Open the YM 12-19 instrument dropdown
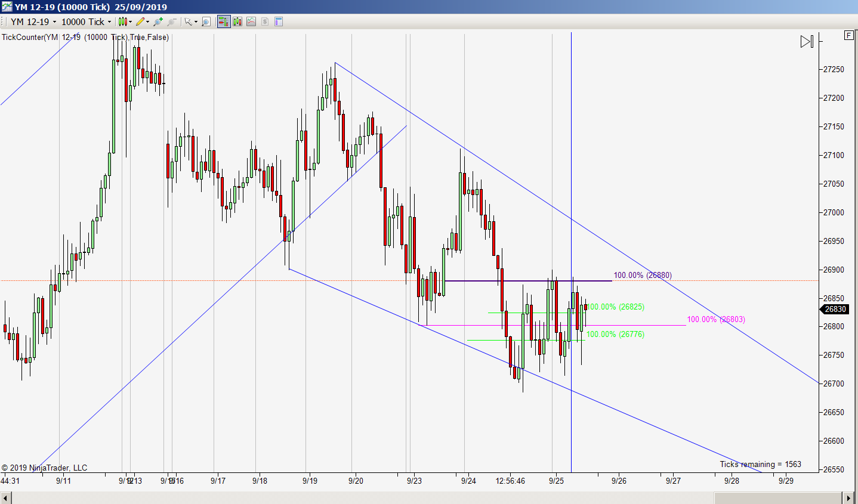858x504 pixels. coord(33,21)
